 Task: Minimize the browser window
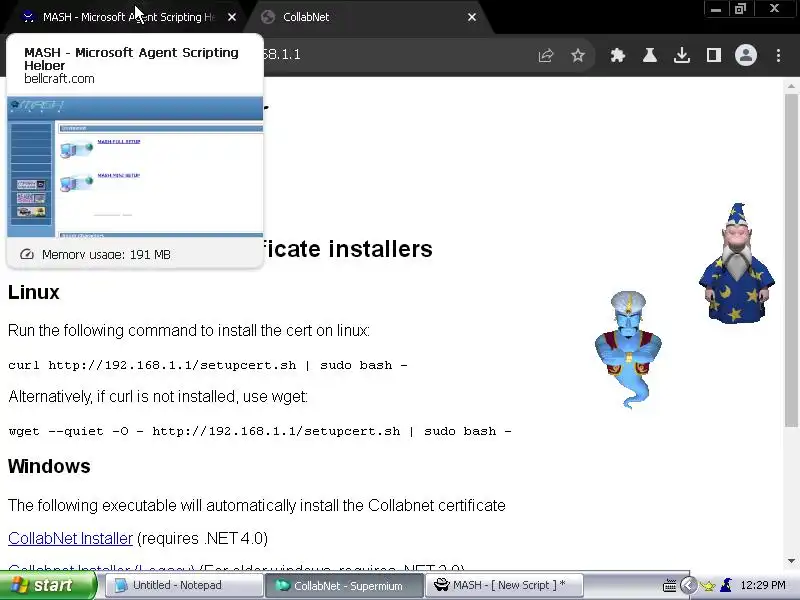[x=716, y=9]
